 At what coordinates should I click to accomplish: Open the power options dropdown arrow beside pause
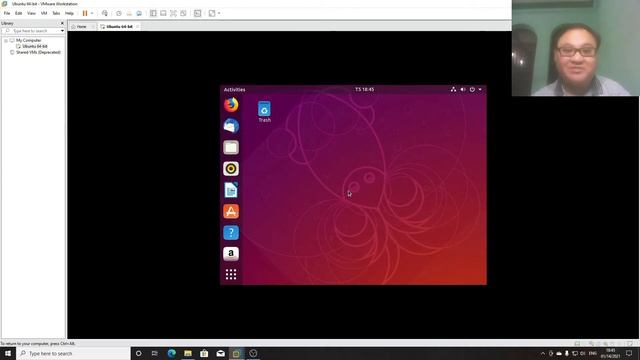[x=92, y=13]
